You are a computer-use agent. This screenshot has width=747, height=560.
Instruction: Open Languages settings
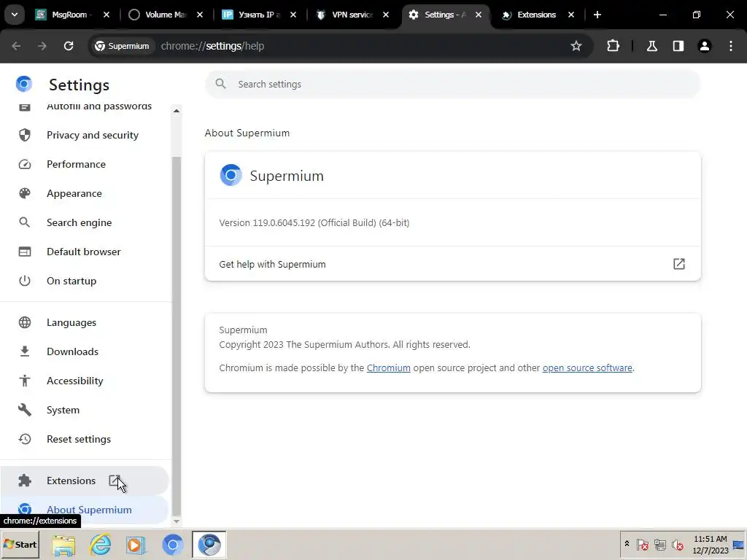pyautogui.click(x=85, y=322)
